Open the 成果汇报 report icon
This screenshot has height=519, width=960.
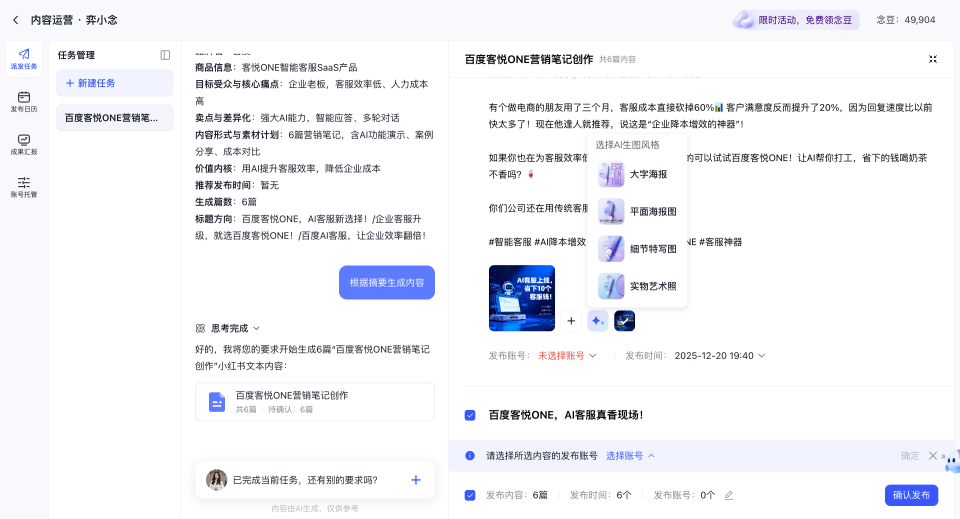24,144
